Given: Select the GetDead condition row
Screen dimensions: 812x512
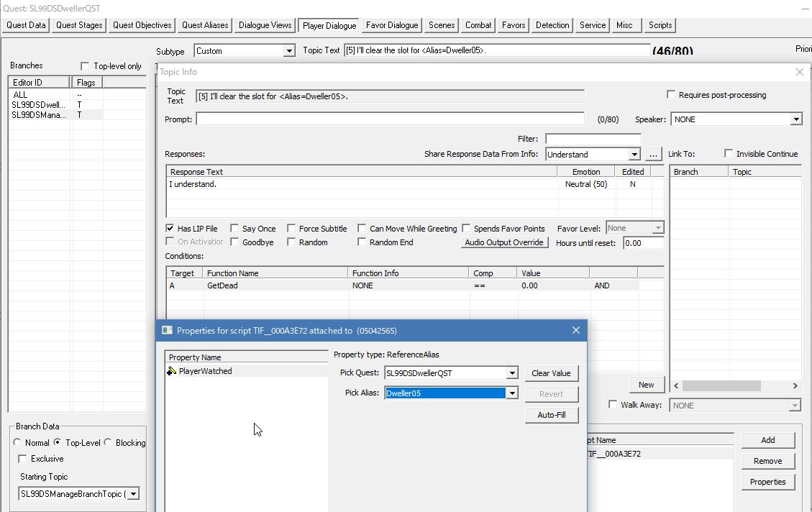Looking at the screenshot, I should pos(402,285).
